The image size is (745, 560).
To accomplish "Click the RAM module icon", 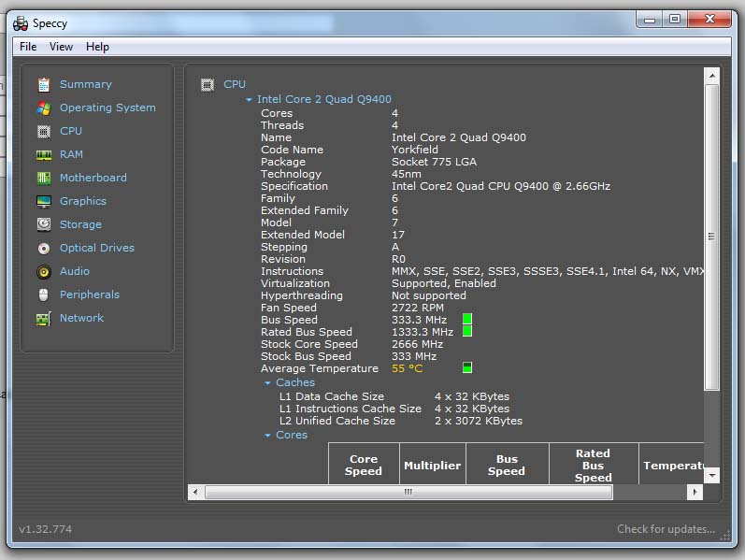I will (44, 154).
